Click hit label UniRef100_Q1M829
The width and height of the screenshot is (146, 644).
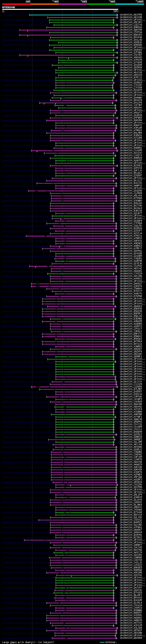tap(131, 82)
